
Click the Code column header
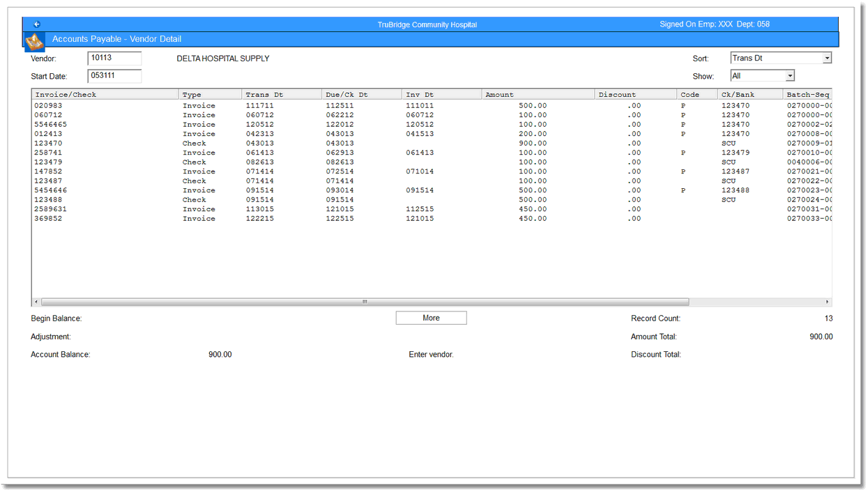pyautogui.click(x=697, y=94)
